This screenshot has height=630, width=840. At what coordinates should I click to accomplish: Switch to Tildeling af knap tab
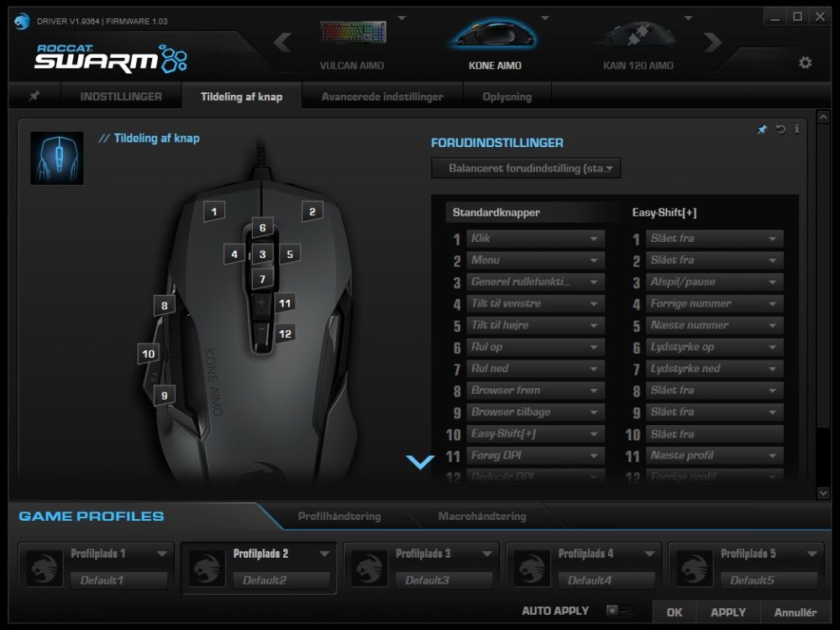click(x=242, y=97)
